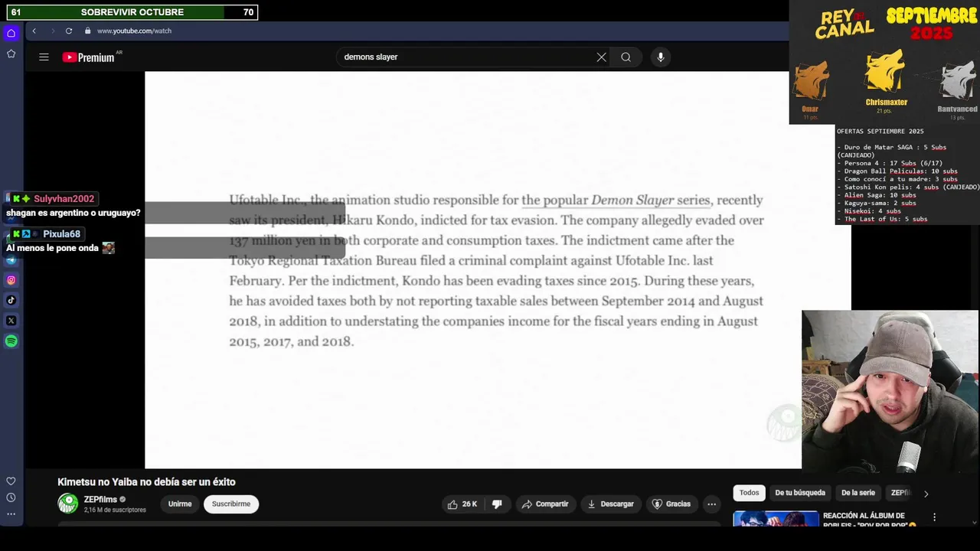The height and width of the screenshot is (551, 980).
Task: Click '2,16 M de suscriptores' subscriber count
Action: pyautogui.click(x=115, y=510)
